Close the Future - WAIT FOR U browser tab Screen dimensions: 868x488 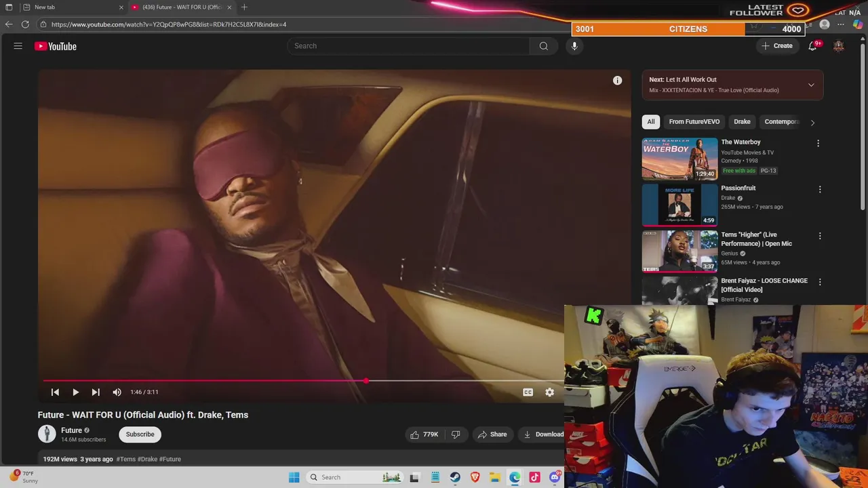click(x=229, y=7)
